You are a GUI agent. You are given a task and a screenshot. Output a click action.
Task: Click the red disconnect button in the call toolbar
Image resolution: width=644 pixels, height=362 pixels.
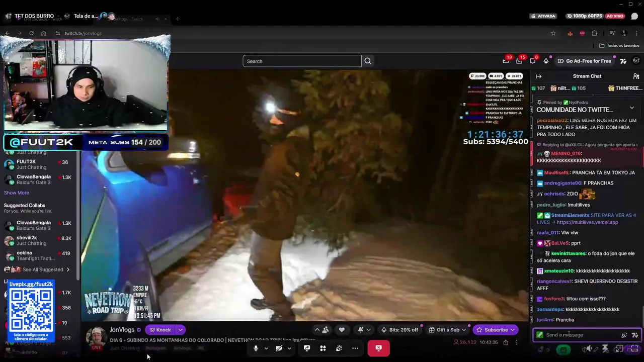click(378, 348)
